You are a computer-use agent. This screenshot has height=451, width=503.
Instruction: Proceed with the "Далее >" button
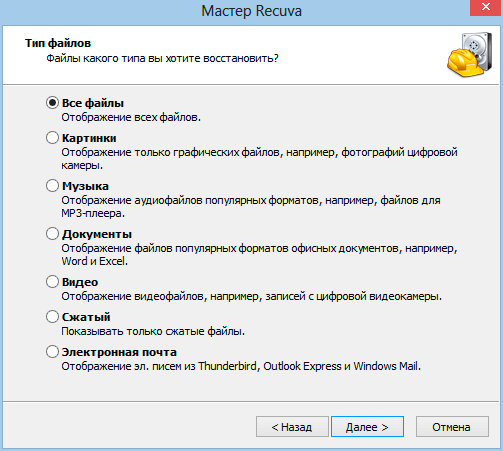[x=367, y=427]
